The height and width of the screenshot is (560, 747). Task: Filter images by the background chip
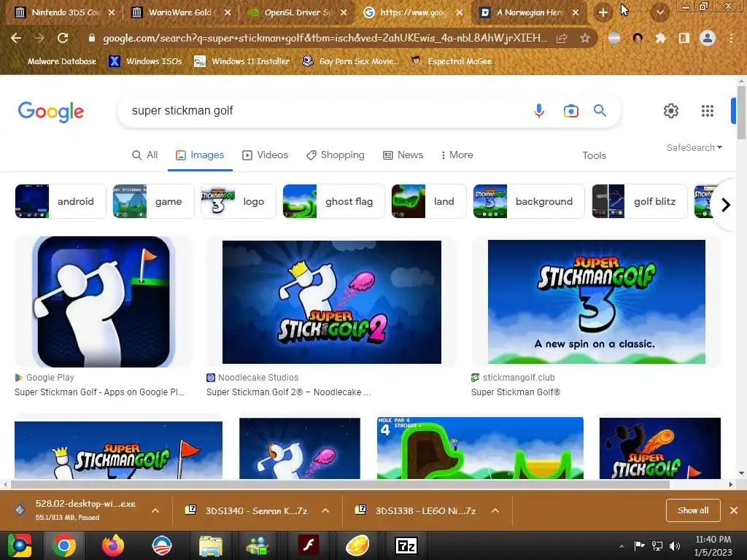pyautogui.click(x=528, y=201)
